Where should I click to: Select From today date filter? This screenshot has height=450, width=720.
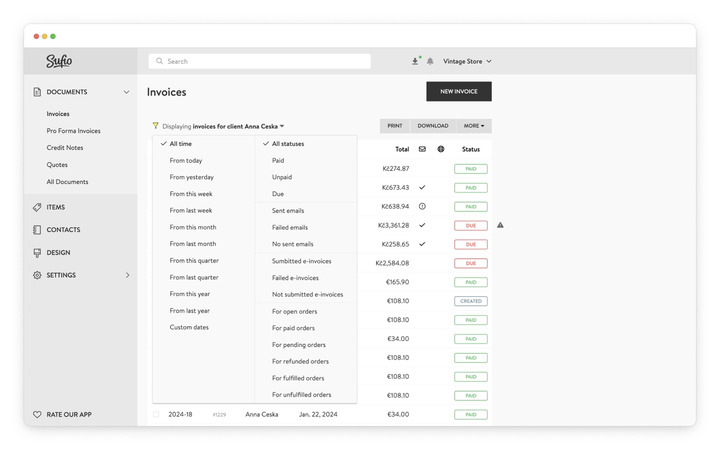pyautogui.click(x=186, y=160)
